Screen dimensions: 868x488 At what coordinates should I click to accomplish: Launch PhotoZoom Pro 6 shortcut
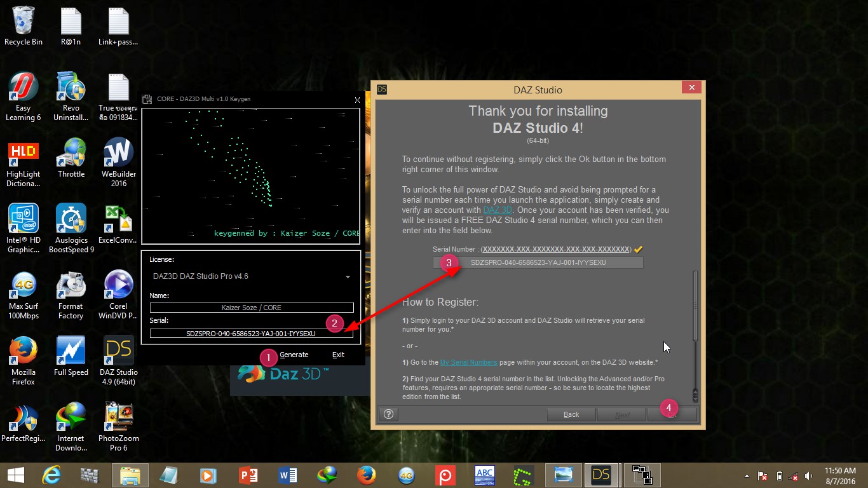click(x=118, y=427)
